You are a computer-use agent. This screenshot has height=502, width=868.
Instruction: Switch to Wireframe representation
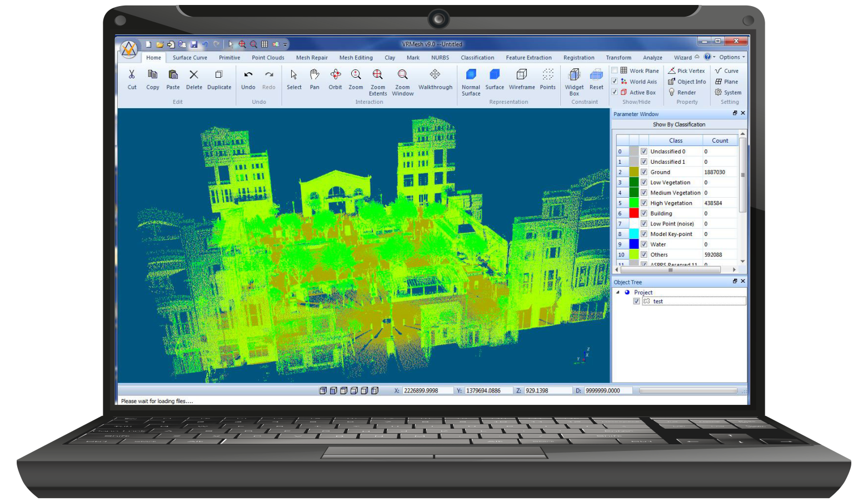tap(522, 79)
